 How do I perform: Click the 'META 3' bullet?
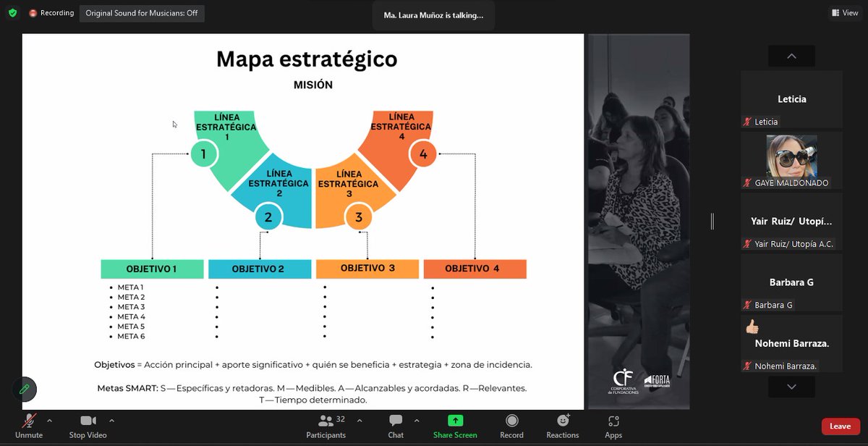click(132, 307)
